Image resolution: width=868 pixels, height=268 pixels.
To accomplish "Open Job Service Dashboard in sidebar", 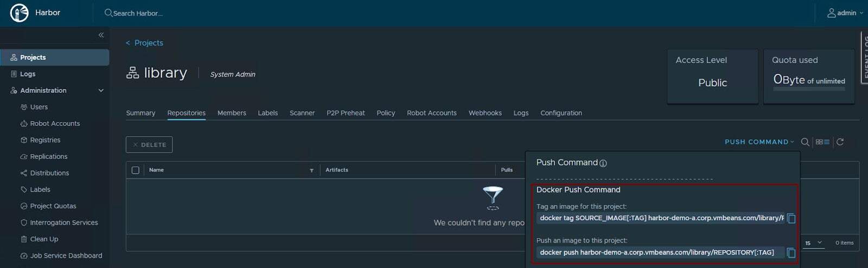I will [66, 256].
